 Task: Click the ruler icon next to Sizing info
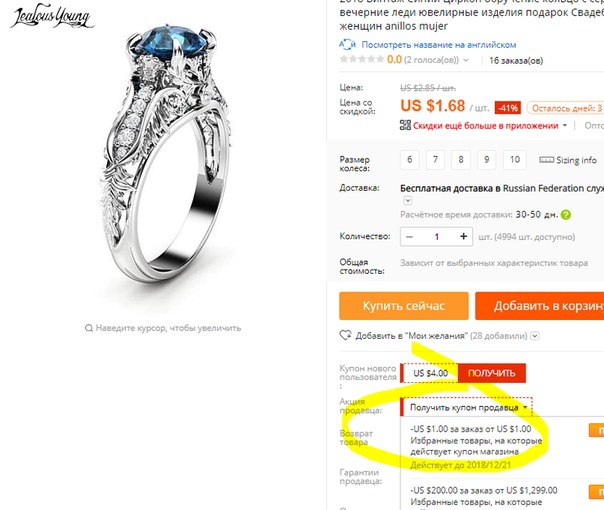tap(546, 160)
